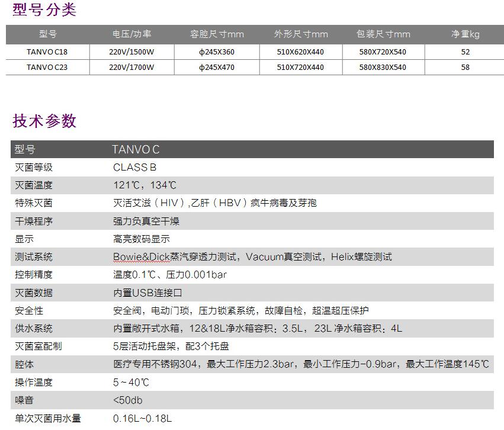Select the 5～40℃ value
This screenshot has height=430, width=504.
pyautogui.click(x=131, y=383)
